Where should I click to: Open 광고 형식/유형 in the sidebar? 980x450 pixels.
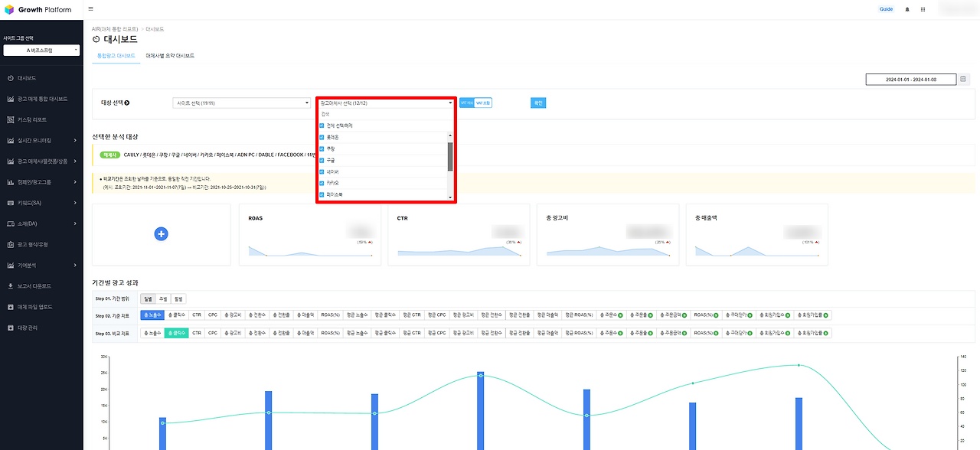(41, 244)
